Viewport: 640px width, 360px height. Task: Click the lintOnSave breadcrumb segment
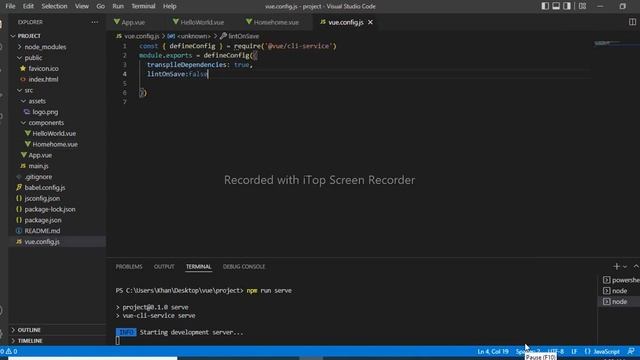tap(243, 36)
